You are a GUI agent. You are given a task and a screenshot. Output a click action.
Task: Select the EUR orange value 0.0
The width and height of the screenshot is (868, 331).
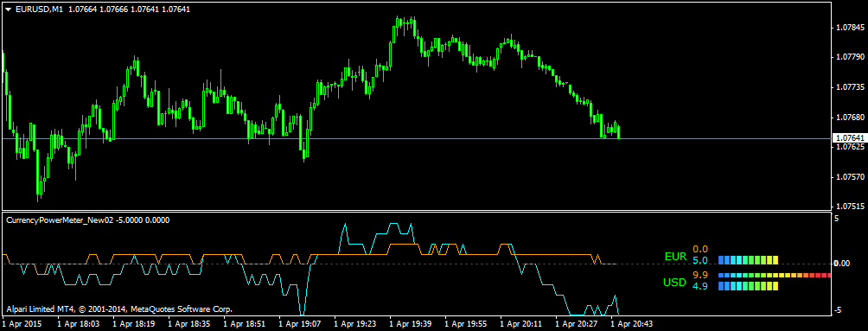(700, 250)
